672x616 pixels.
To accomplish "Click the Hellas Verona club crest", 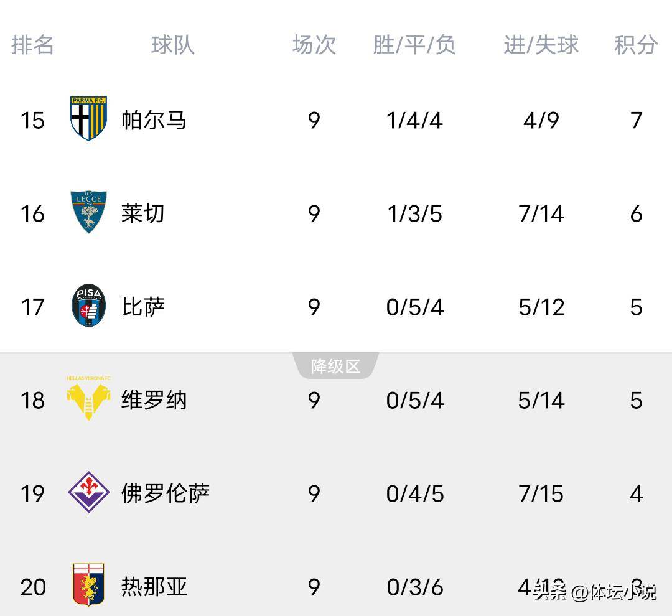I will click(x=88, y=400).
